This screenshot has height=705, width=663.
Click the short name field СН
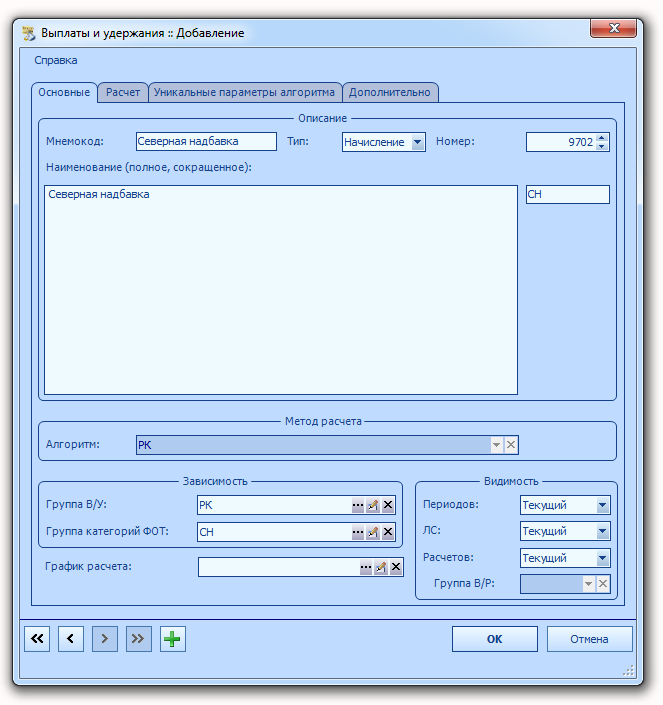(x=568, y=194)
